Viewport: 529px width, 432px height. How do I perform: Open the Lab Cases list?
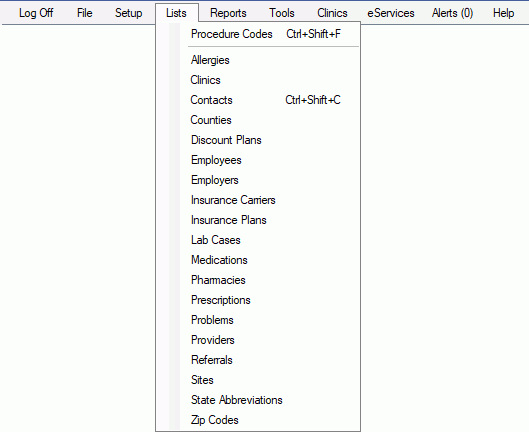[258, 240]
